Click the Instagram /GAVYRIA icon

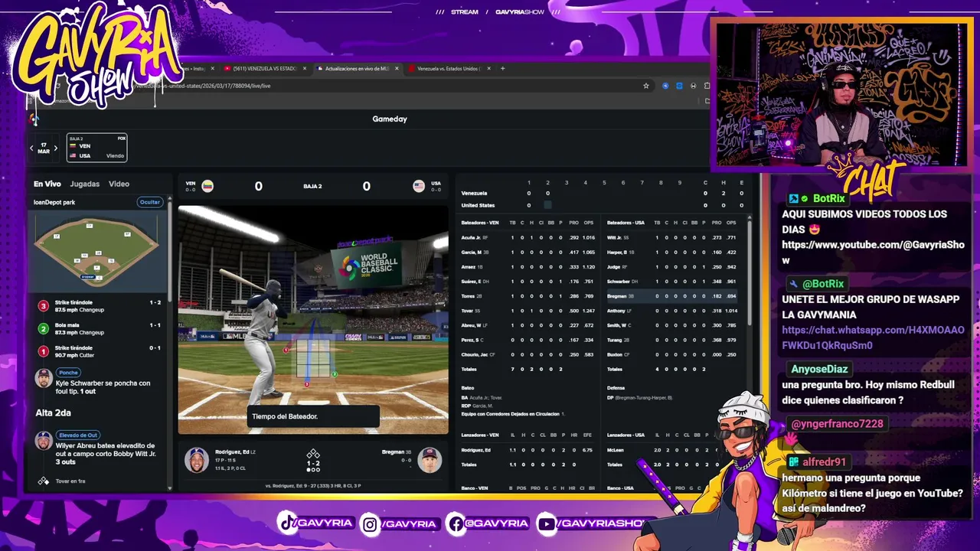point(371,523)
